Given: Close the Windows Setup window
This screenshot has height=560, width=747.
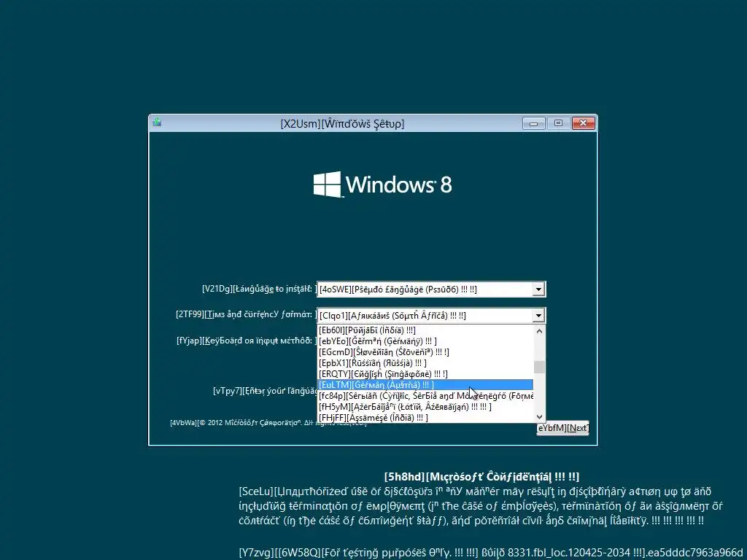Looking at the screenshot, I should point(583,123).
